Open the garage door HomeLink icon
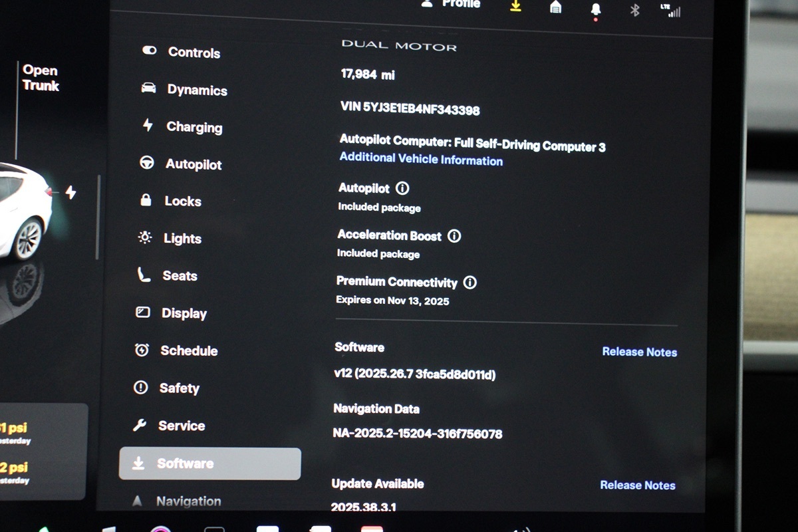The height and width of the screenshot is (532, 798). pyautogui.click(x=555, y=7)
